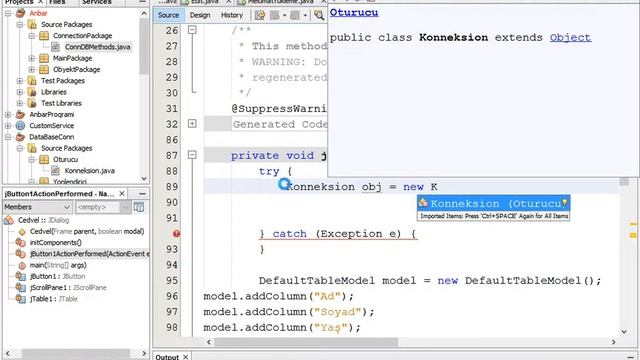The image size is (640, 360).
Task: Click the Test Libraries folder icon
Action: 32,103
